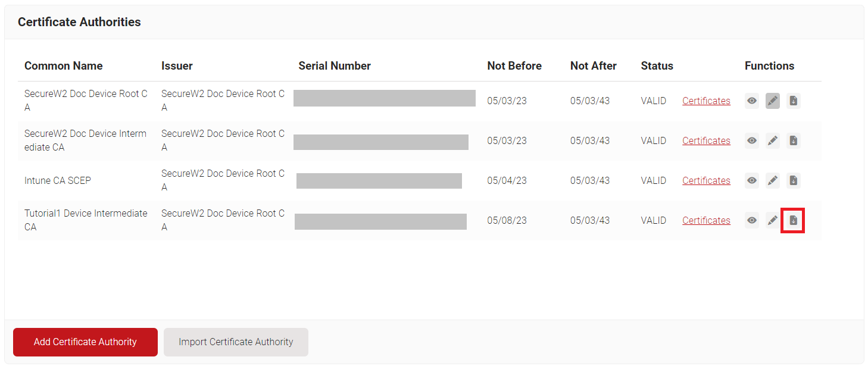868x366 pixels.
Task: Open Certificates link for Root CA row
Action: tap(706, 101)
